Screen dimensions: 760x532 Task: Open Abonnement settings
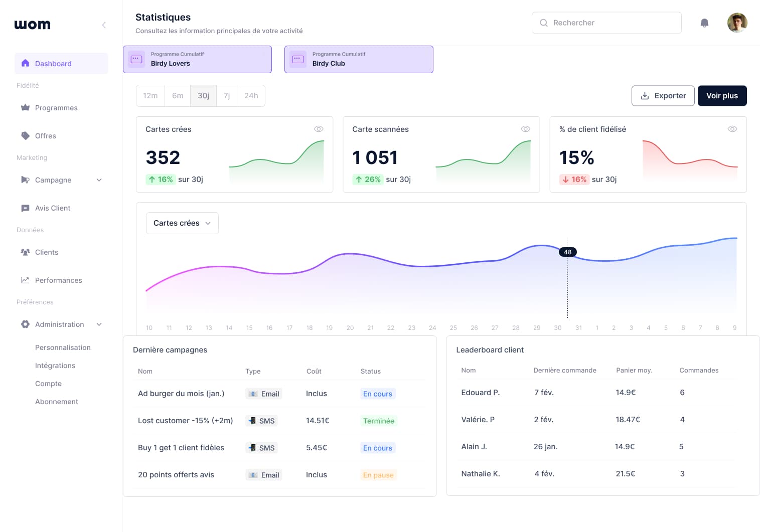(x=57, y=402)
